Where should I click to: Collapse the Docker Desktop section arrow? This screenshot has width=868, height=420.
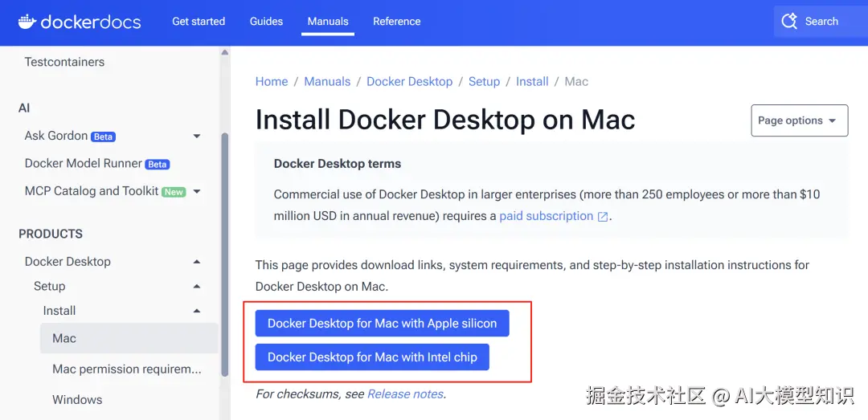pos(197,262)
